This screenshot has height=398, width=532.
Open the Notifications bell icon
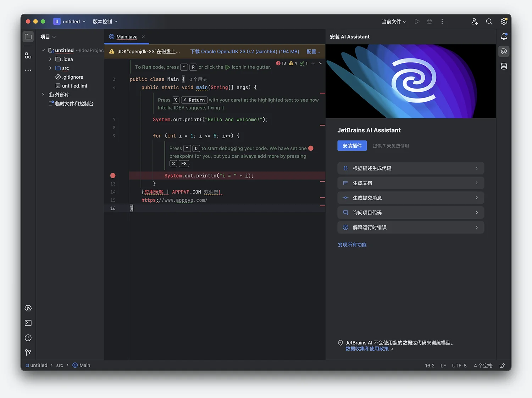504,37
